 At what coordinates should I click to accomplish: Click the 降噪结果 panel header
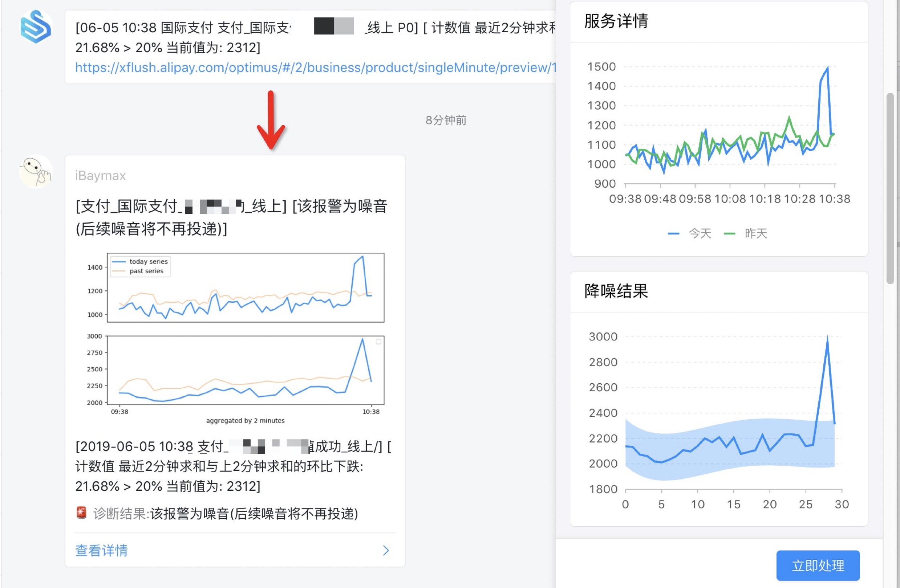pos(616,291)
